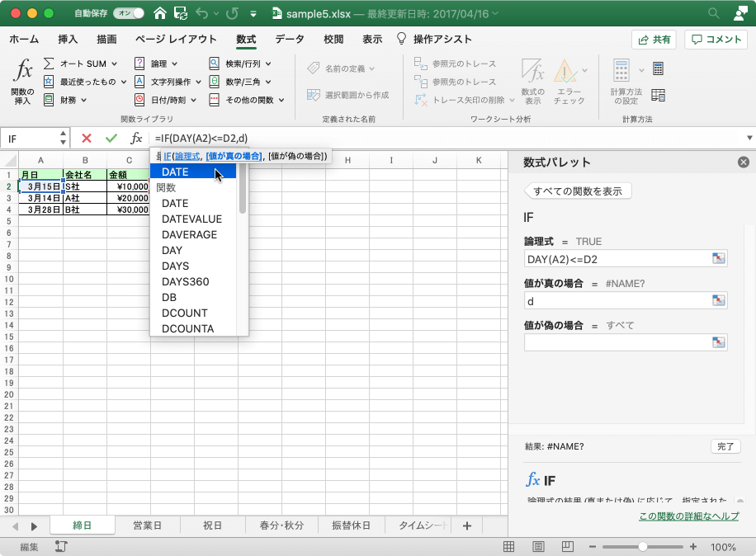Viewport: 756px width, 556px height.
Task: Open the Date/Time functions clock icon
Action: click(x=139, y=100)
